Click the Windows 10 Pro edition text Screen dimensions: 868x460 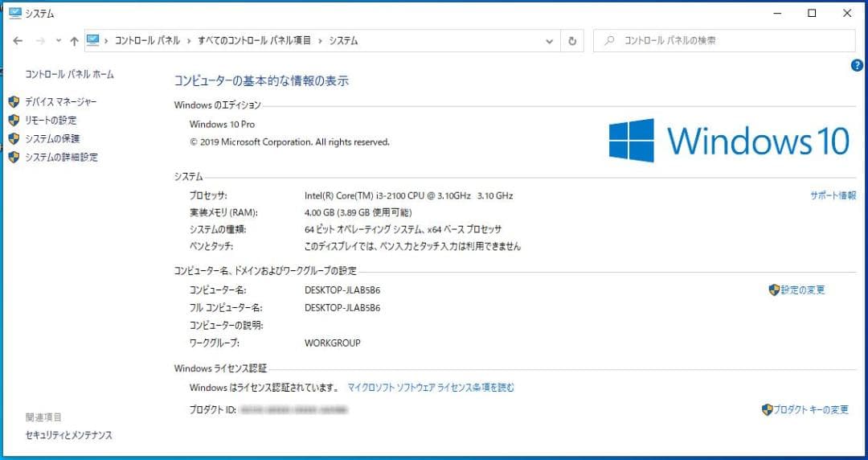pos(222,124)
